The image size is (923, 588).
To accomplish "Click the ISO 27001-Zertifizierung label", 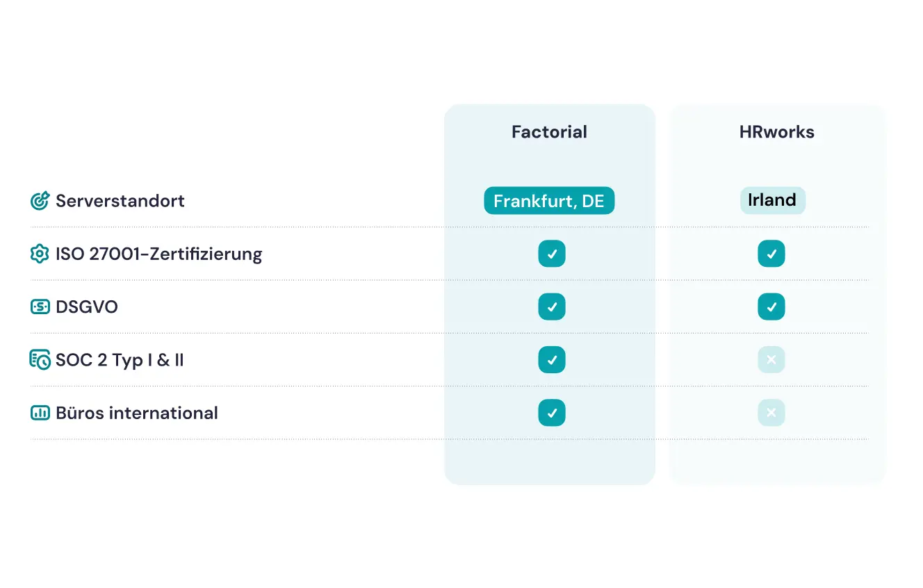I will [159, 254].
